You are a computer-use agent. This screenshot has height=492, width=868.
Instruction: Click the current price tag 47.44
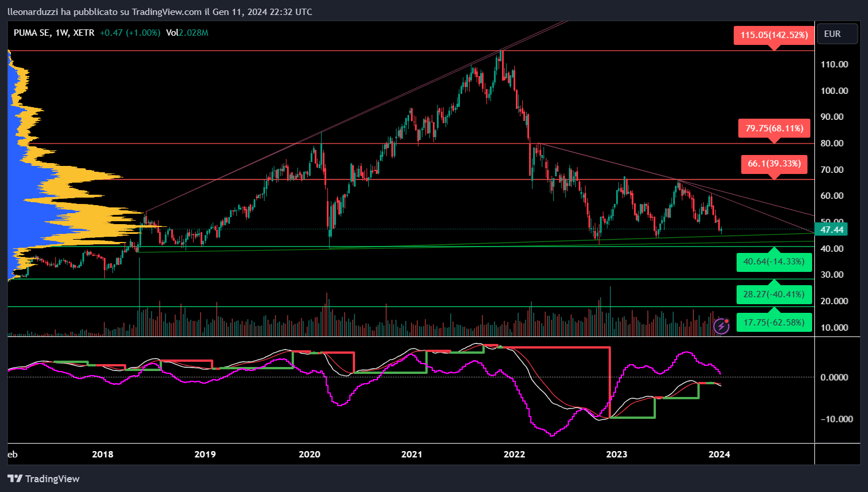[x=832, y=230]
